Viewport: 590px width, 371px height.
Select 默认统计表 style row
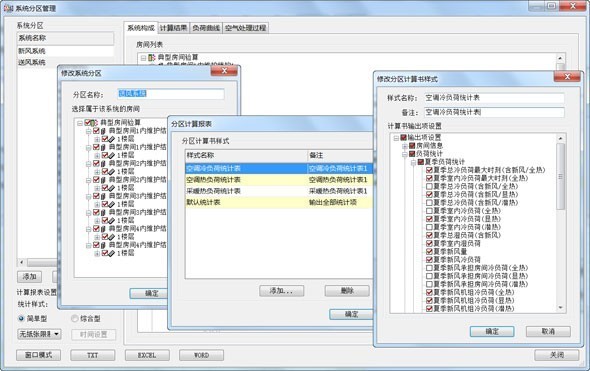pyautogui.click(x=279, y=202)
